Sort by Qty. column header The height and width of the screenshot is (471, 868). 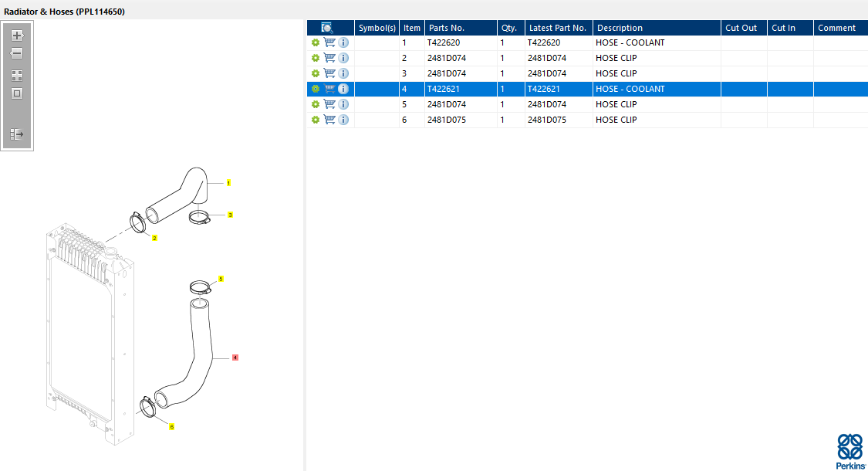point(511,28)
